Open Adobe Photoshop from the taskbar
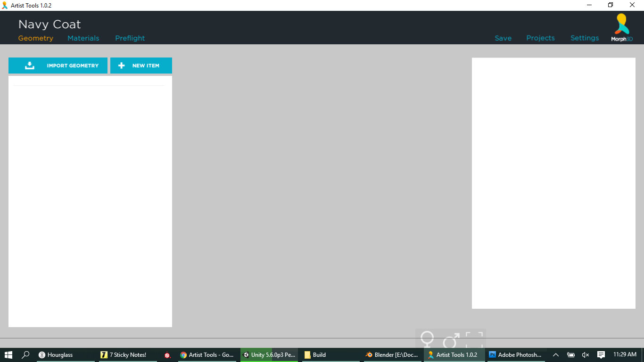Image resolution: width=644 pixels, height=362 pixels. tap(515, 355)
